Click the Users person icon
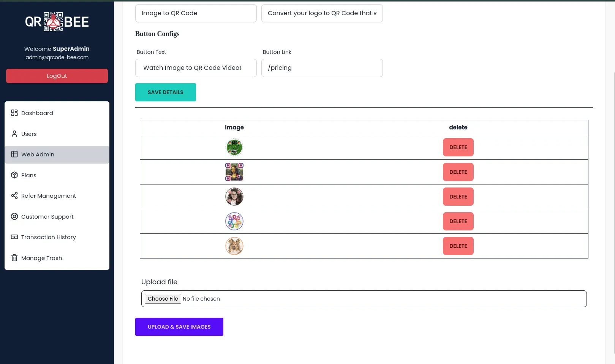 point(14,134)
